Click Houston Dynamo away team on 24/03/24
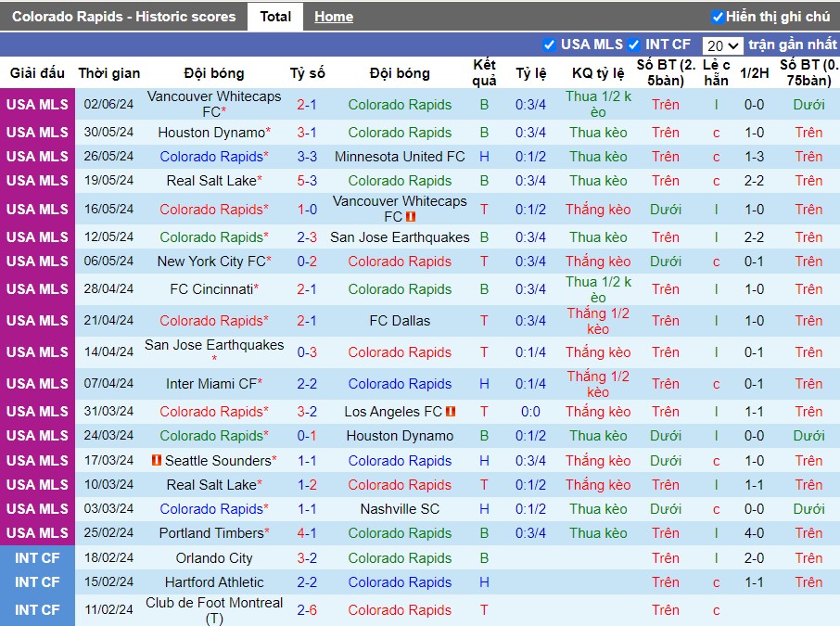 click(x=400, y=436)
